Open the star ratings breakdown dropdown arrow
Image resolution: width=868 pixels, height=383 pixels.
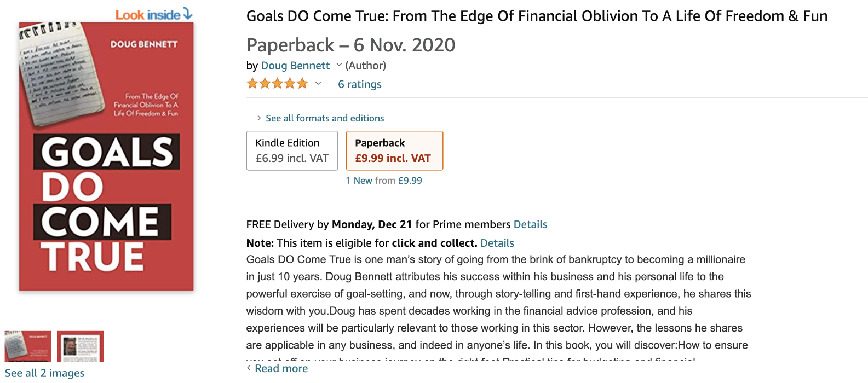pos(318,84)
